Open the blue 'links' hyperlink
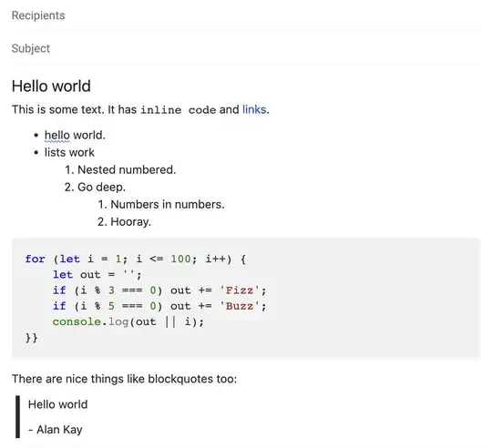Image resolution: width=492 pixels, height=448 pixels. click(254, 109)
